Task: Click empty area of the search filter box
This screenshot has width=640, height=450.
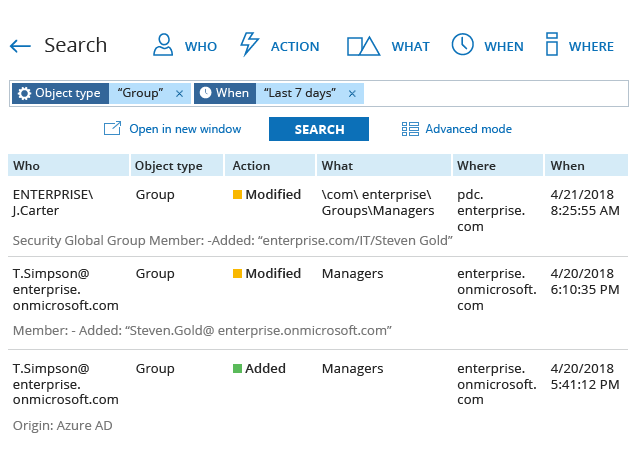Action: tap(495, 93)
